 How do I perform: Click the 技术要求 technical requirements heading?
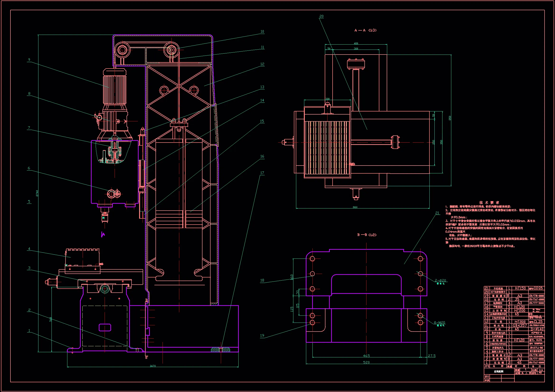pos(489,203)
